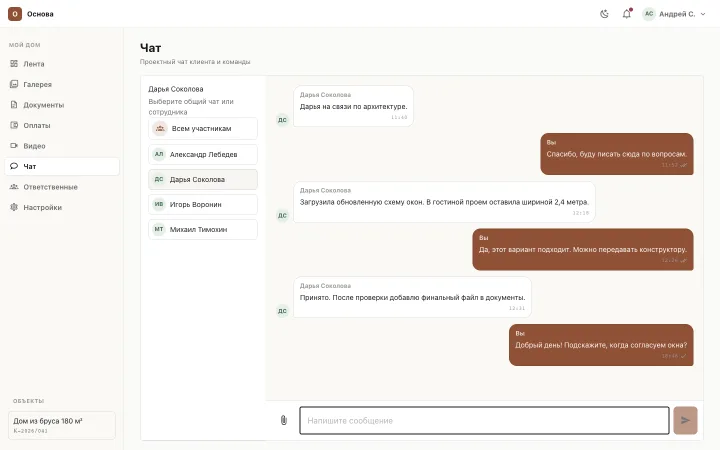This screenshot has width=720, height=450.
Task: Click the Оплаты payments icon
Action: (14, 125)
